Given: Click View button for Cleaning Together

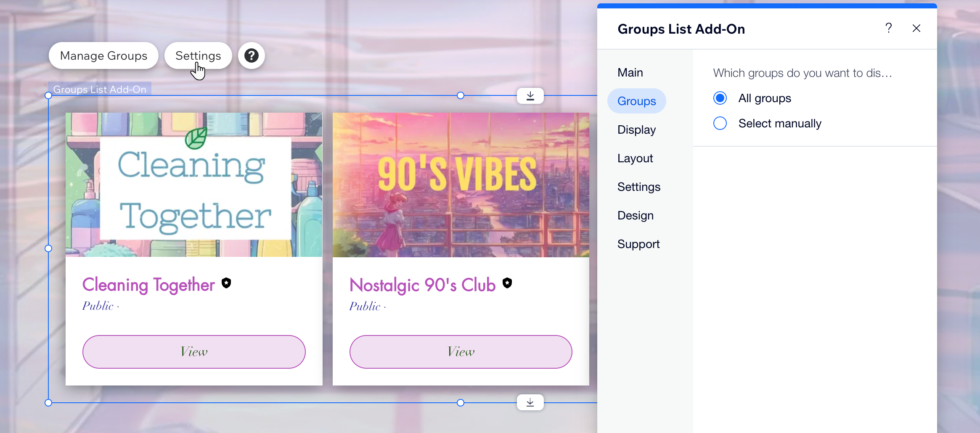Looking at the screenshot, I should (x=194, y=351).
